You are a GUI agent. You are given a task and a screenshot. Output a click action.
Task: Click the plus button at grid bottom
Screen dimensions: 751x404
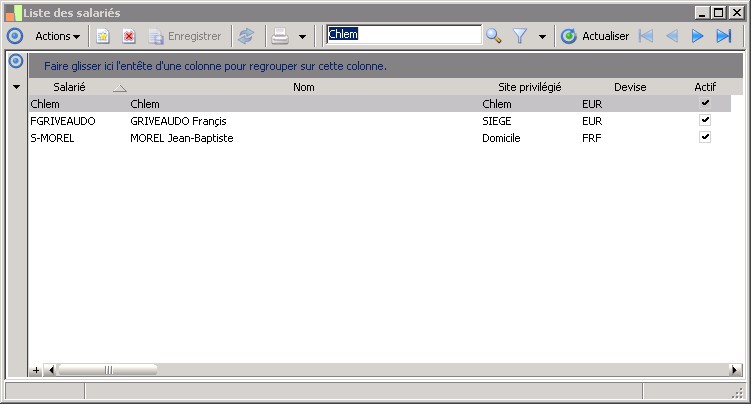pyautogui.click(x=36, y=370)
